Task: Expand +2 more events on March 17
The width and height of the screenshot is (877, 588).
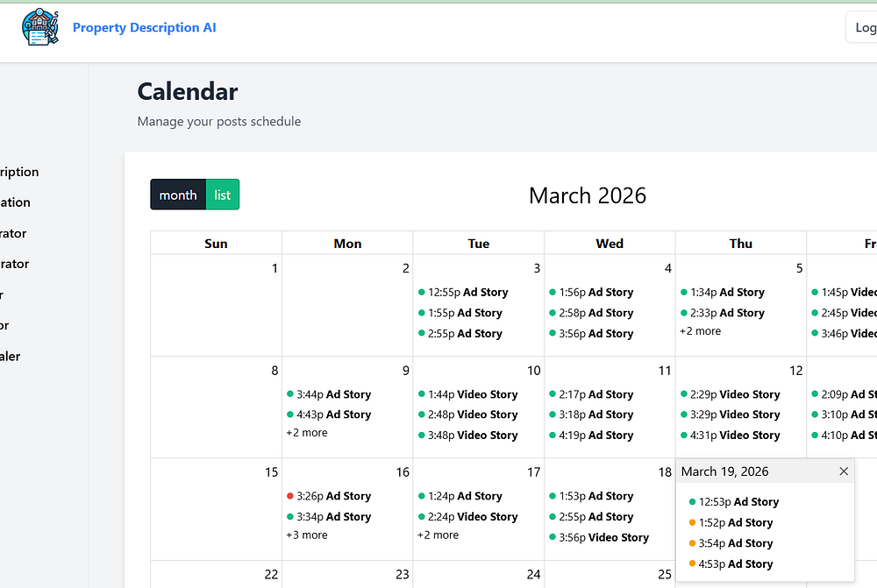Action: click(438, 535)
